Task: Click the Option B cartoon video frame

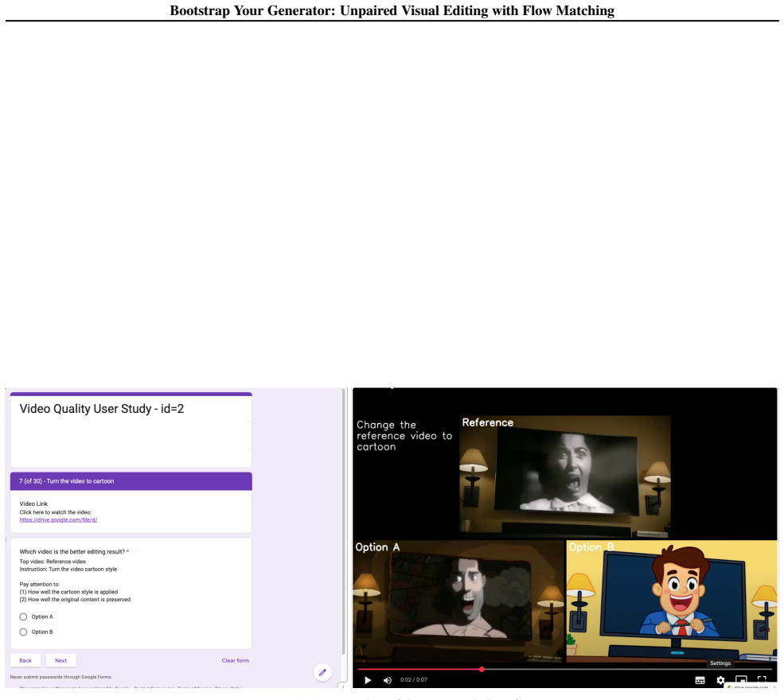Action: point(672,601)
